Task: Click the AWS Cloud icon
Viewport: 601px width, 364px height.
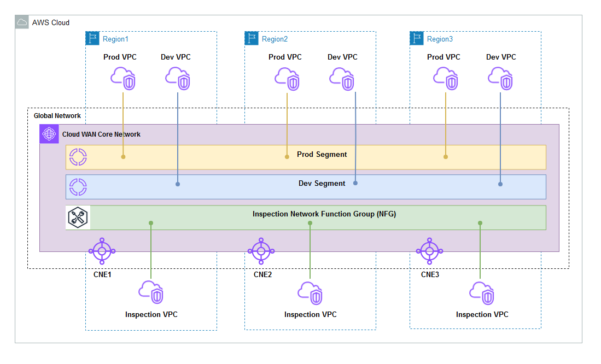Action: pos(22,22)
